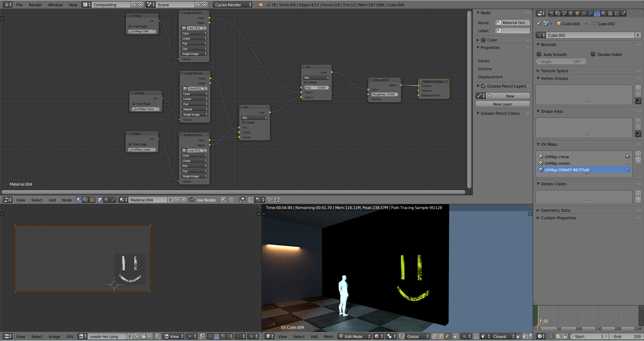Open the Edit Mode selector dropdown

(x=354, y=336)
